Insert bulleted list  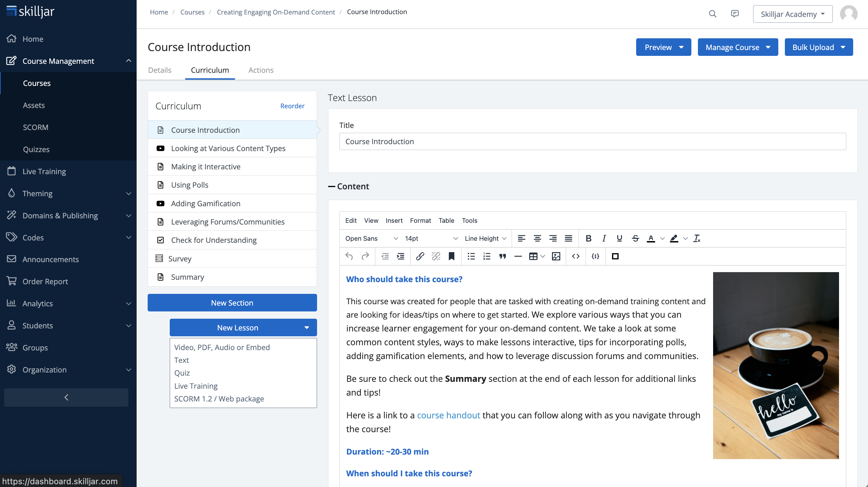click(471, 256)
